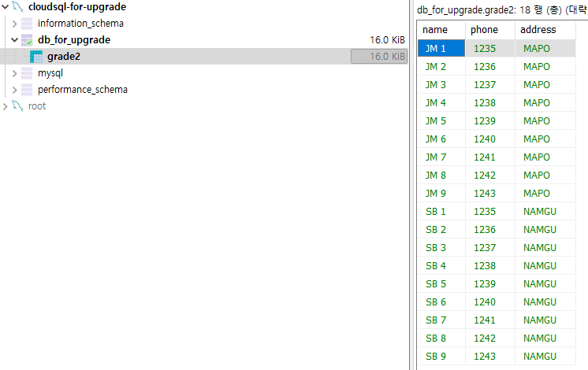Select the mysql tree item

point(50,73)
